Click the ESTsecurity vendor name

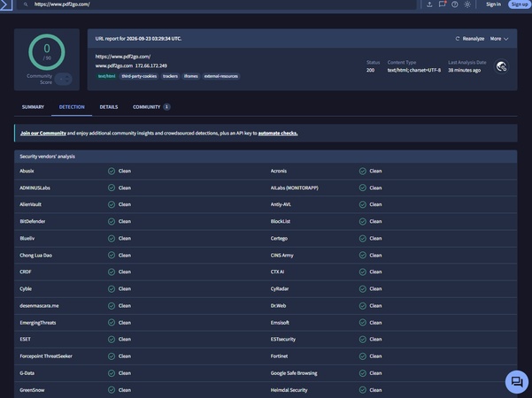tap(283, 340)
